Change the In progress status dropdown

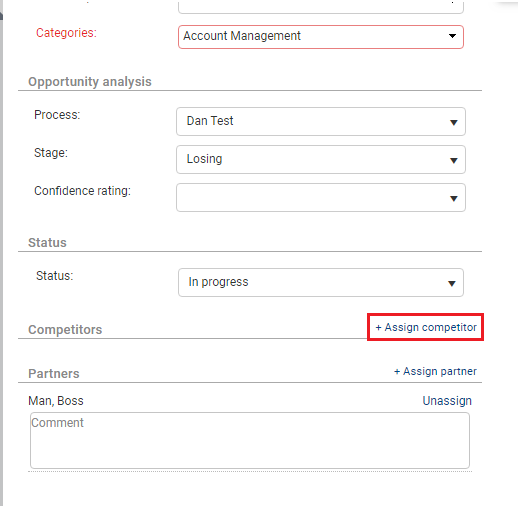(321, 282)
